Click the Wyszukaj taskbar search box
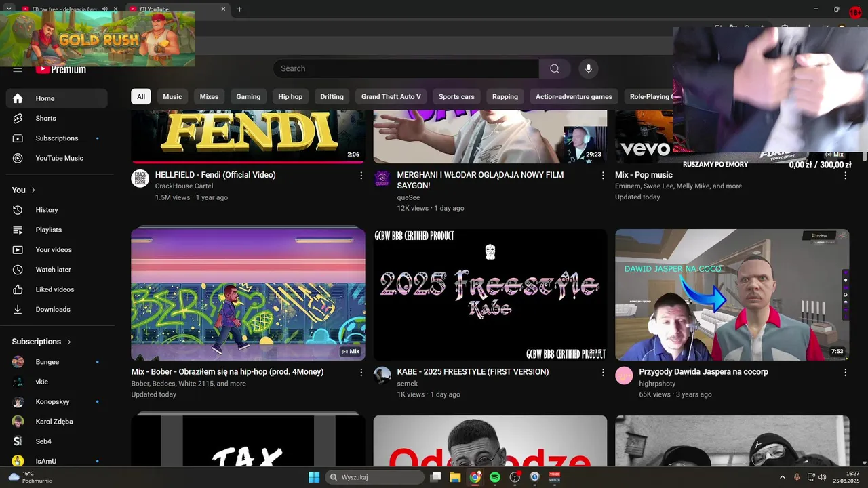 (x=375, y=477)
